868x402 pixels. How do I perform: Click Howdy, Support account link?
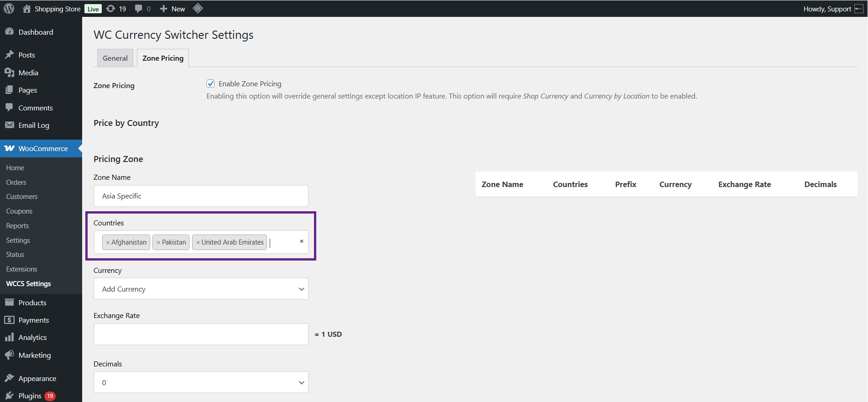click(827, 9)
